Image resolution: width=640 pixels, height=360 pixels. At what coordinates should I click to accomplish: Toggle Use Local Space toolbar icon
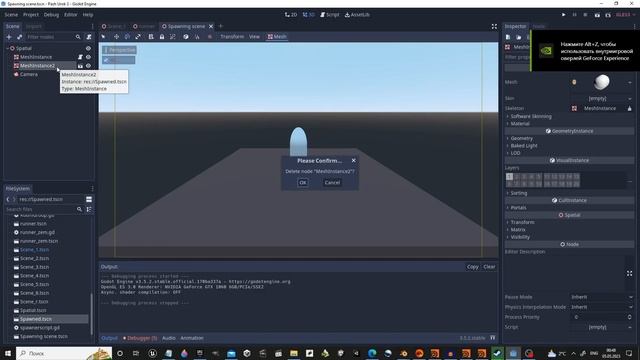pyautogui.click(x=186, y=37)
